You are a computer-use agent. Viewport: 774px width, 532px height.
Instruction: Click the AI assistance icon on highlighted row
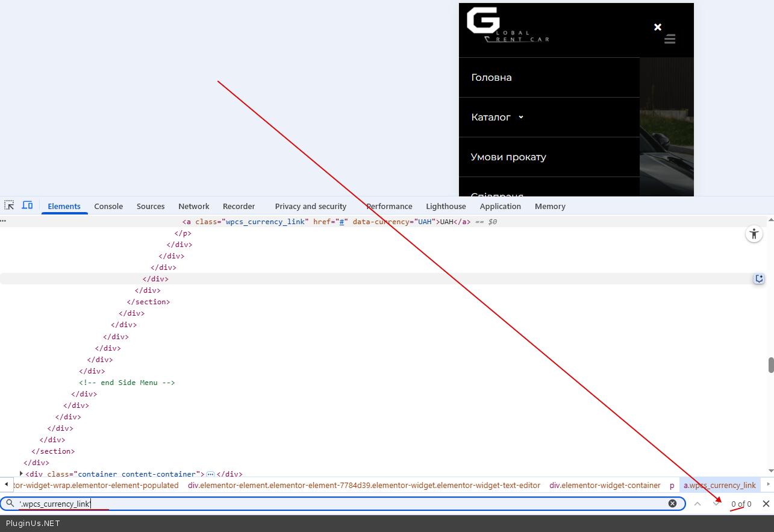coord(759,278)
